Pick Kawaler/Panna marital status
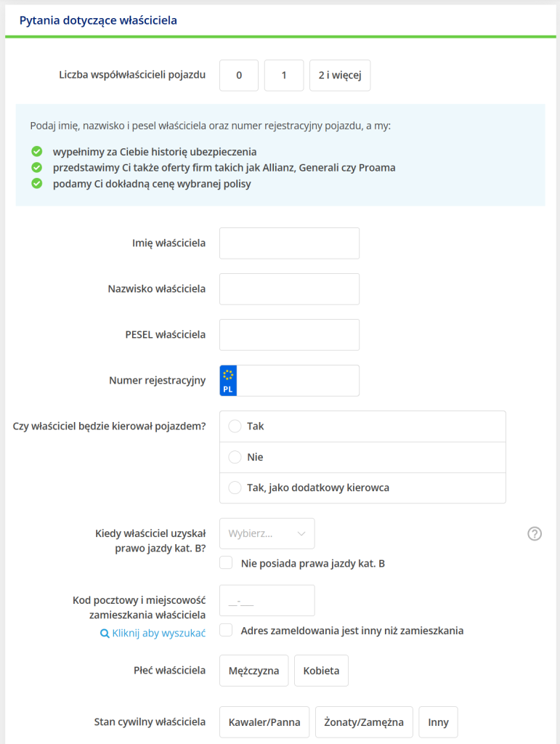Image resolution: width=560 pixels, height=744 pixels. 264,722
